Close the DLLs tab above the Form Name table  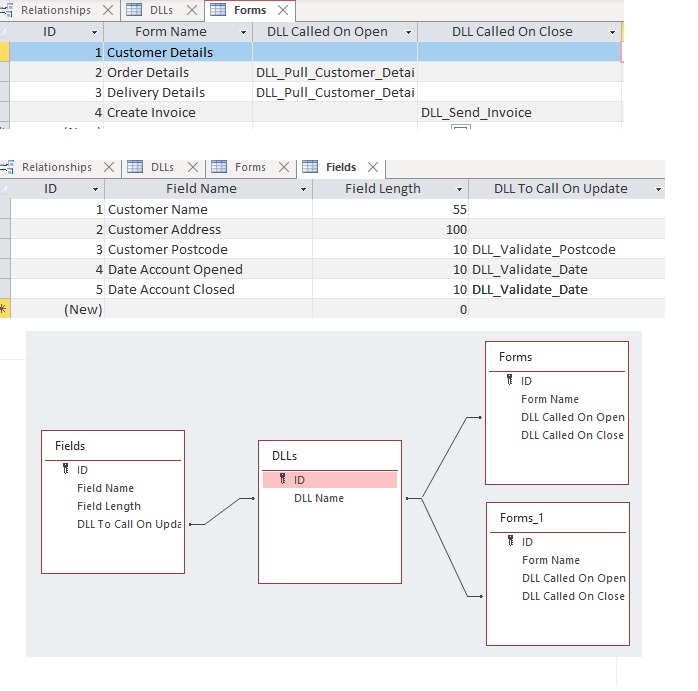tap(192, 10)
